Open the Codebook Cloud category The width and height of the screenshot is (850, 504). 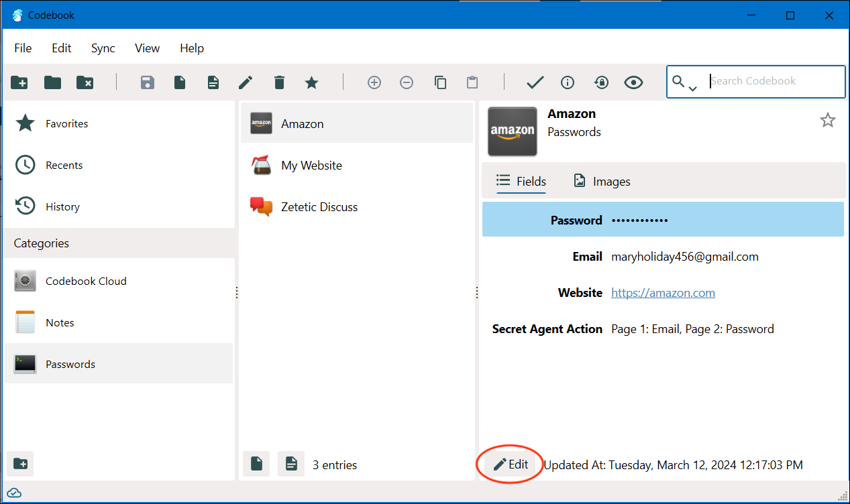click(119, 281)
